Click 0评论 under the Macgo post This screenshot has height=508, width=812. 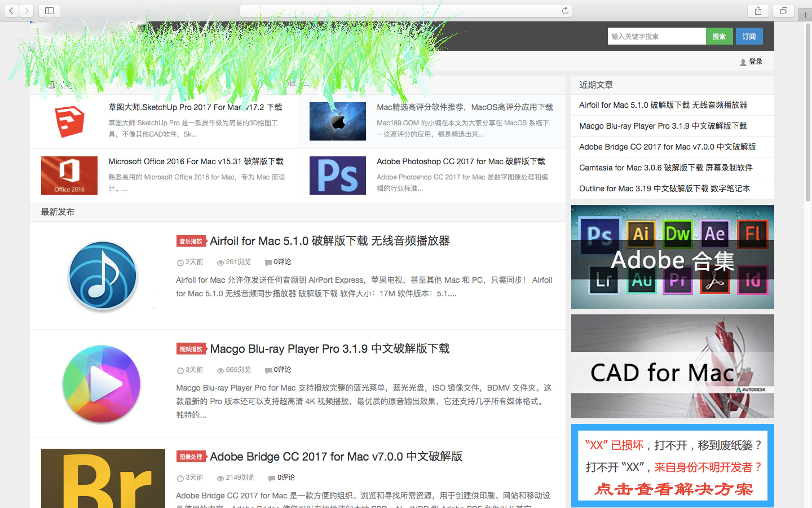click(x=283, y=370)
